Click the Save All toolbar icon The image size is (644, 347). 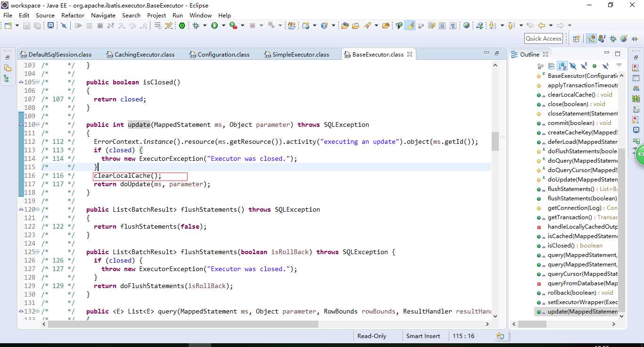pos(37,25)
